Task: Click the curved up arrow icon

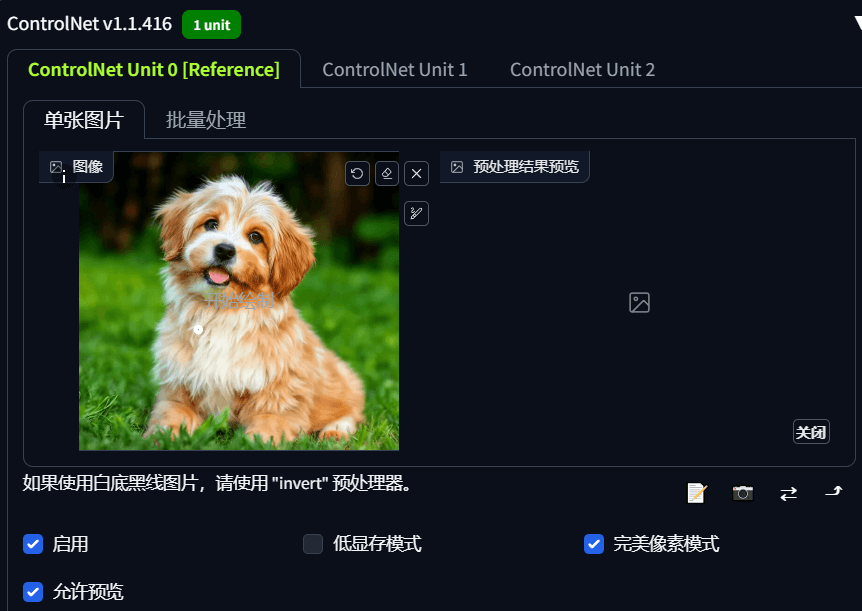Action: tap(834, 492)
